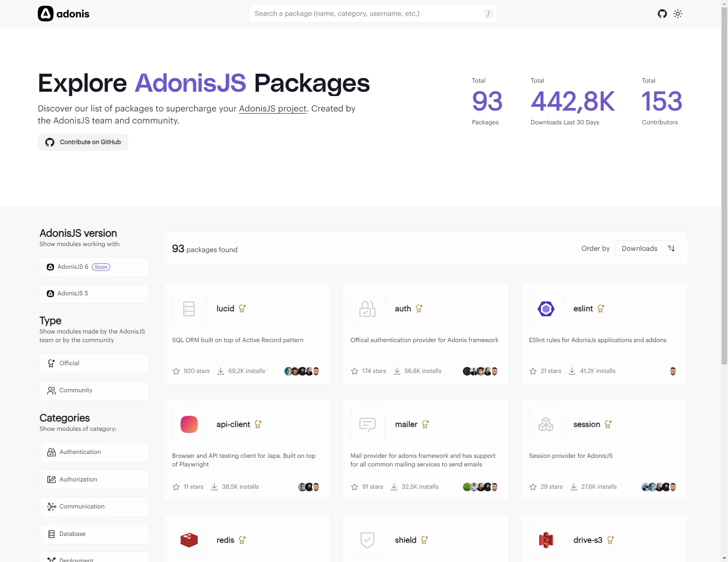Open the Order by Downloads dropdown
Screen dimensions: 728x562
click(647, 248)
